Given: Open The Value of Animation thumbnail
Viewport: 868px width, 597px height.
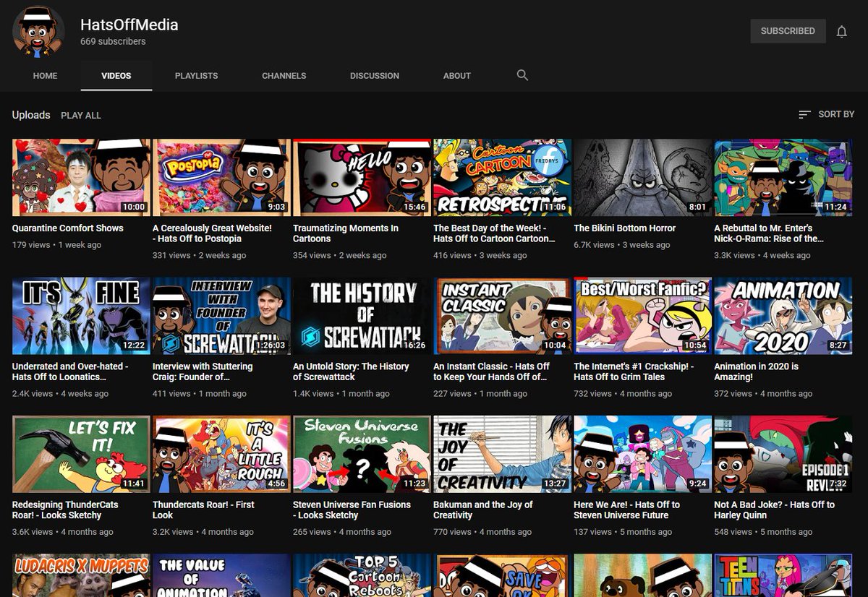Looking at the screenshot, I should [221, 575].
